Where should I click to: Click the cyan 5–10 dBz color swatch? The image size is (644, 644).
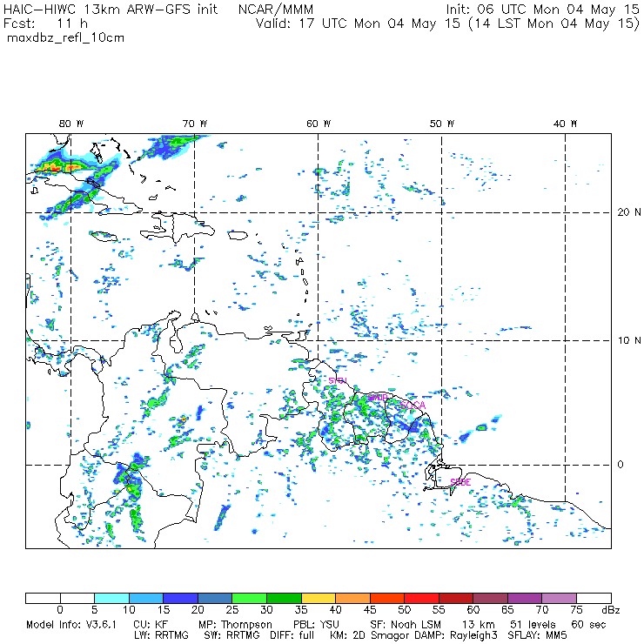pos(111,598)
